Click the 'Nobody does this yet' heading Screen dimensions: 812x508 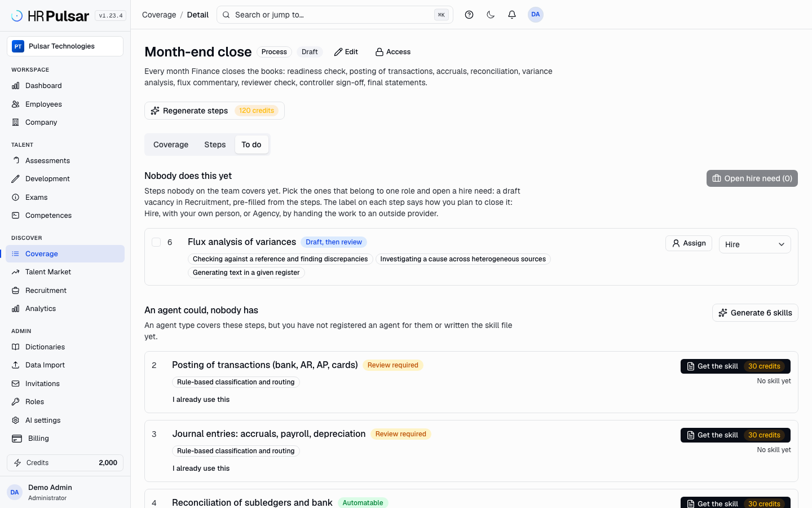[188, 176]
